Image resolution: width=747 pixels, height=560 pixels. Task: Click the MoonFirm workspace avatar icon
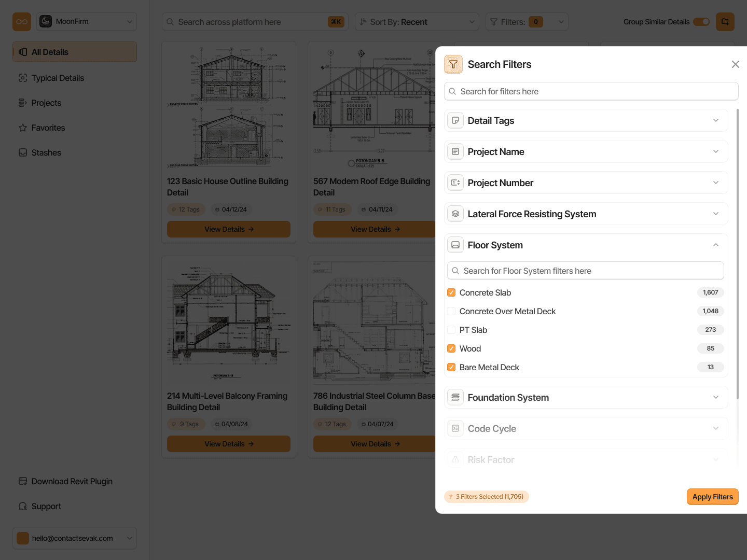click(x=46, y=21)
